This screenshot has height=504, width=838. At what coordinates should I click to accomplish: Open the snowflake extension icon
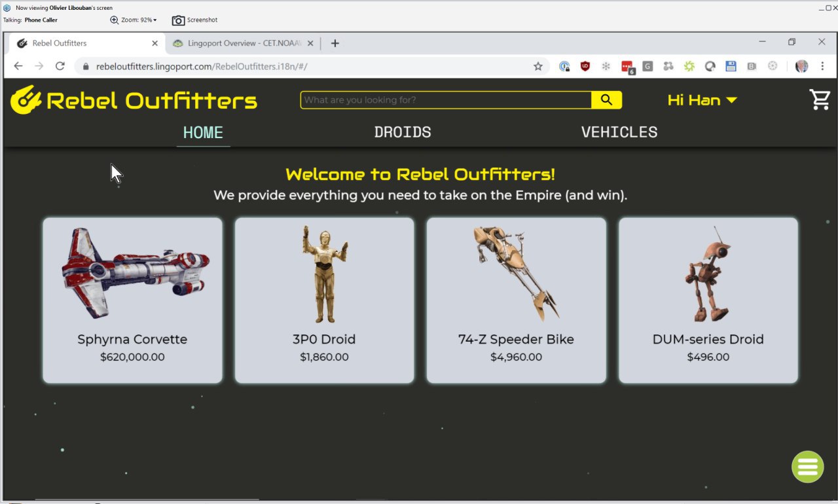[606, 66]
